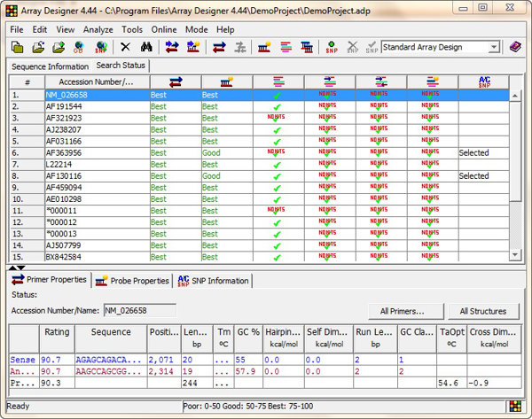The height and width of the screenshot is (419, 532).
Task: Select row BX842584
Action: click(x=260, y=257)
